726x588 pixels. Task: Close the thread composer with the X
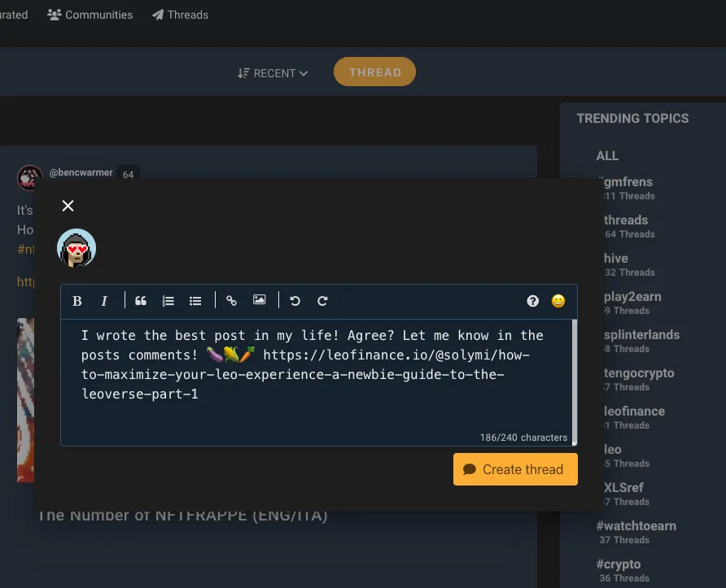tap(68, 206)
